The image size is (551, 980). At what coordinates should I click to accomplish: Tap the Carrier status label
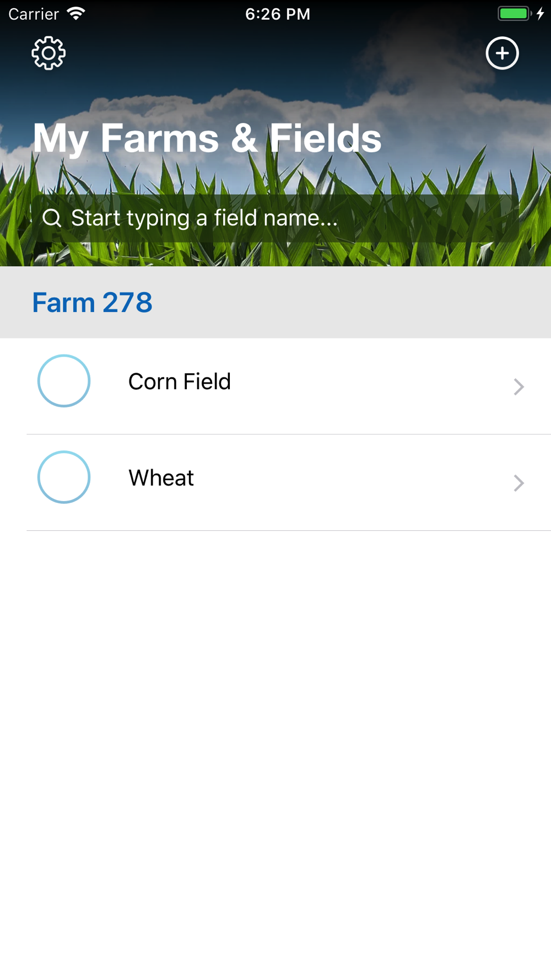[x=34, y=14]
